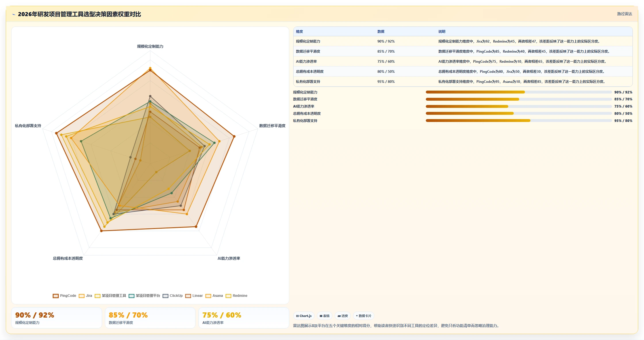
Task: Click table row 私有化部署支持
Action: point(463,82)
